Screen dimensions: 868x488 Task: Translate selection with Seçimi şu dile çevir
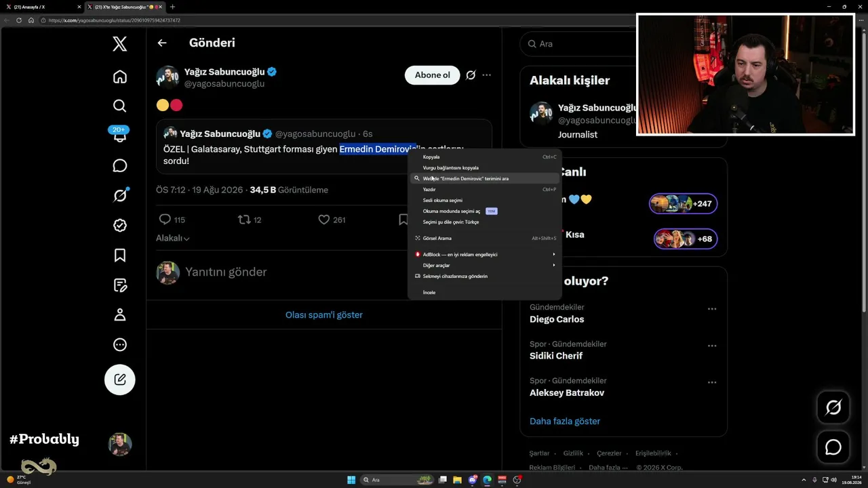484,222
